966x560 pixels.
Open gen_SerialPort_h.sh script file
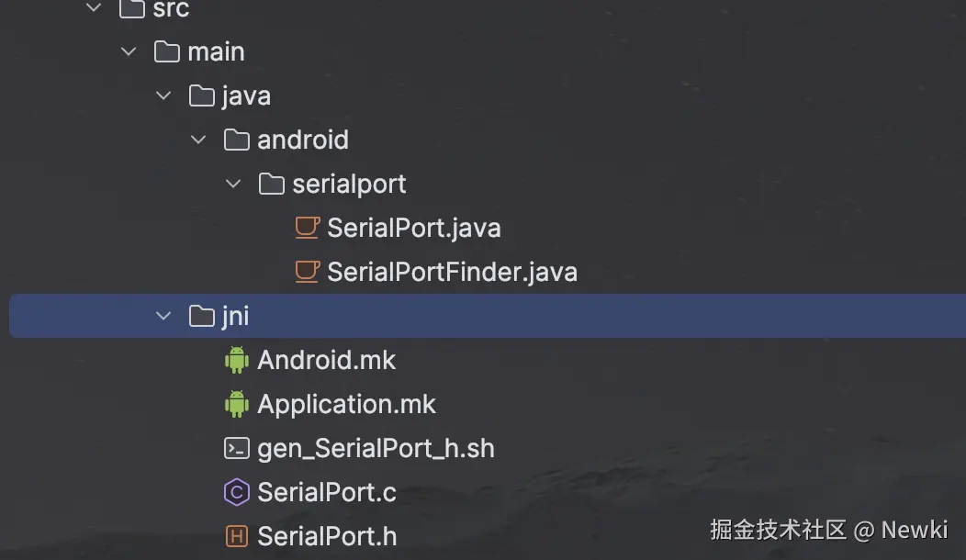376,448
